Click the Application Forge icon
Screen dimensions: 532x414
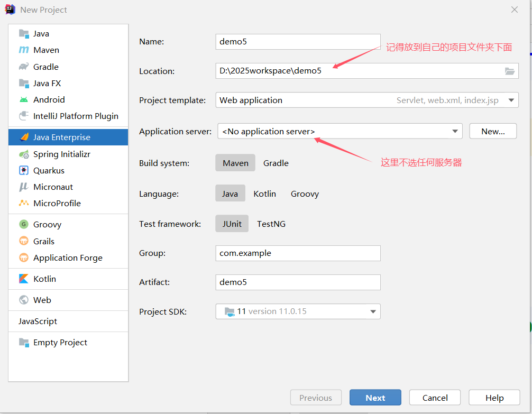click(x=24, y=257)
